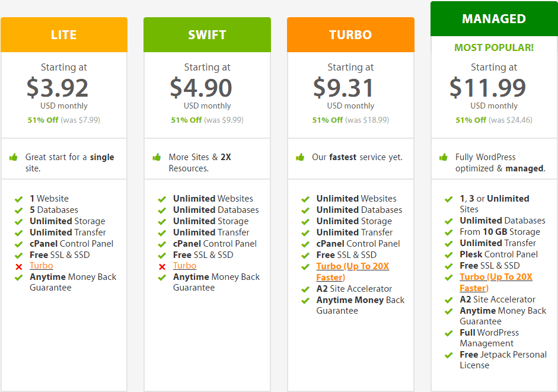Viewport: 558px width, 392px height.
Task: Click the TURBO plan header
Action: click(350, 34)
